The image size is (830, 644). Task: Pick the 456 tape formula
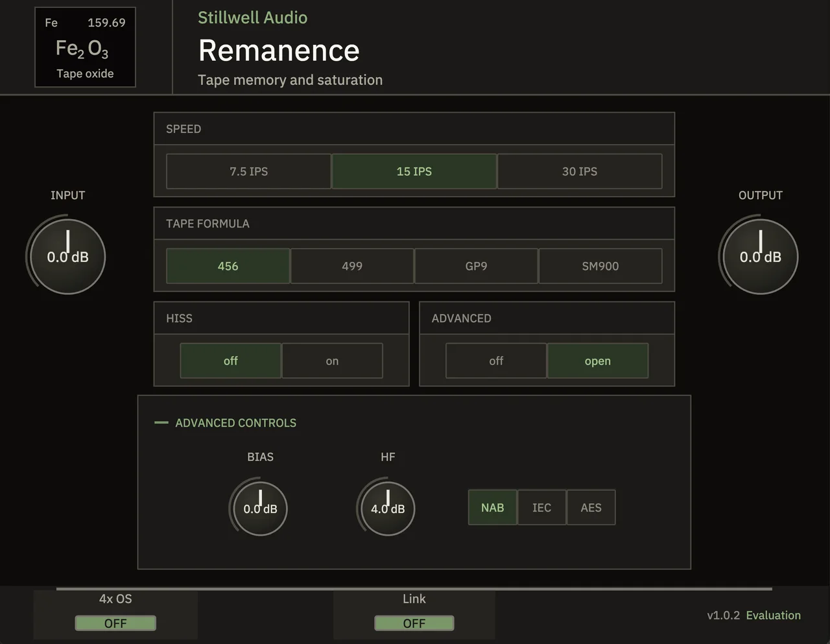pyautogui.click(x=228, y=266)
